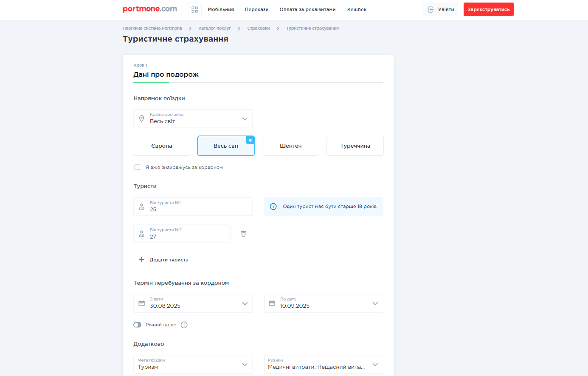
Task: Check 'Я вже знаходжусь за кордоном' checkbox
Action: (138, 167)
